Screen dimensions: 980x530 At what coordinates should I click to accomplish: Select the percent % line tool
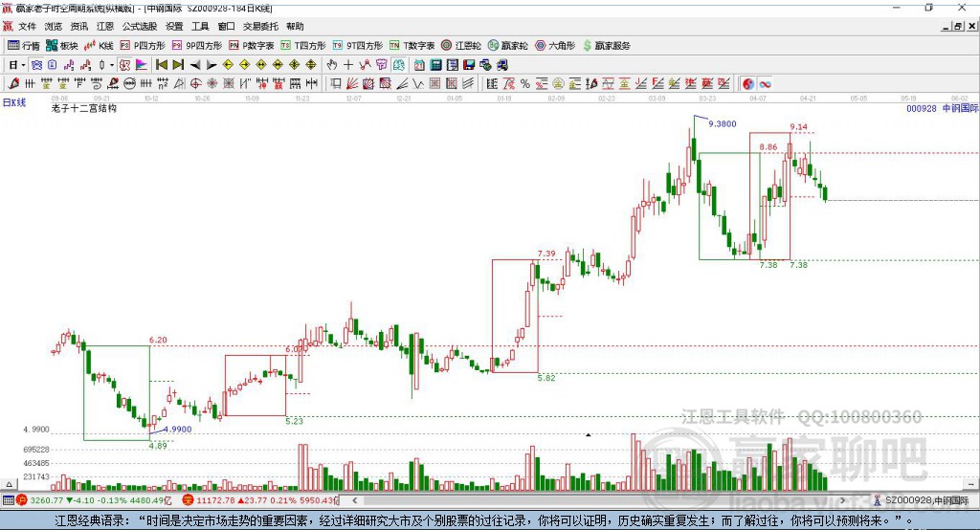525,84
